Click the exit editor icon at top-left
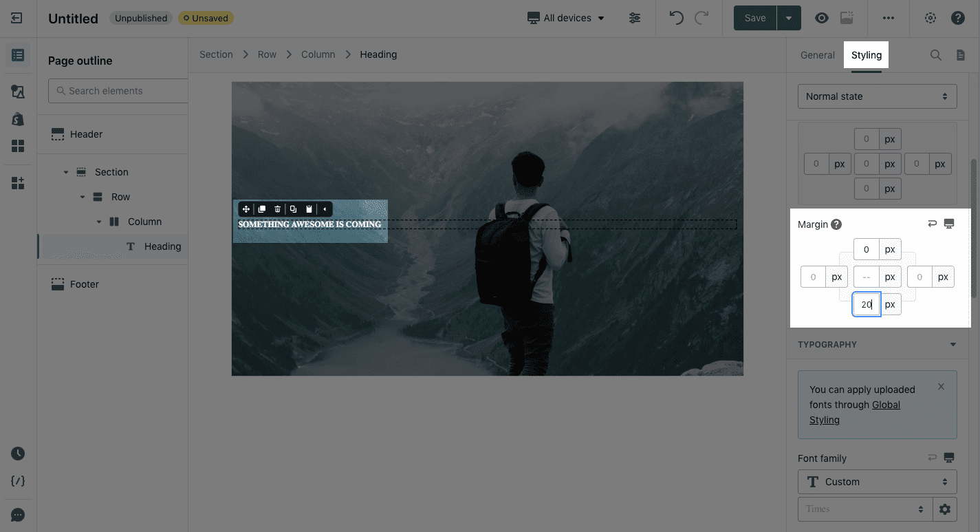The height and width of the screenshot is (532, 980). [17, 18]
